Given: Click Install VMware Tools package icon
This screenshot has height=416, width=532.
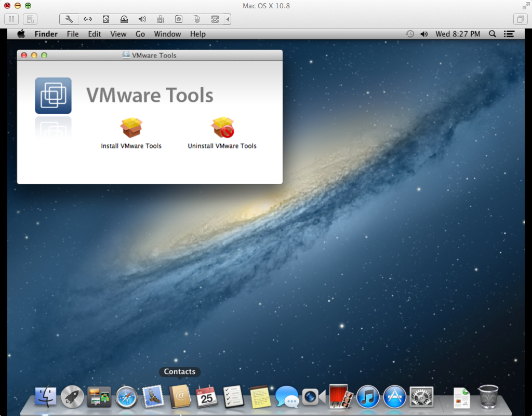Looking at the screenshot, I should pos(131,127).
